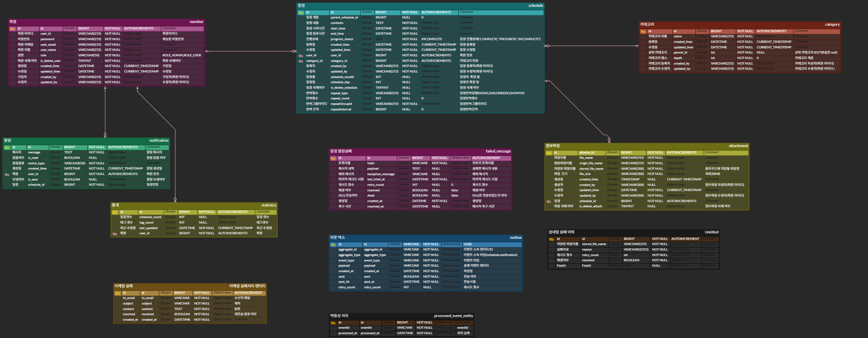
Task: Click the primary key icon in outbox table
Action: (x=333, y=245)
